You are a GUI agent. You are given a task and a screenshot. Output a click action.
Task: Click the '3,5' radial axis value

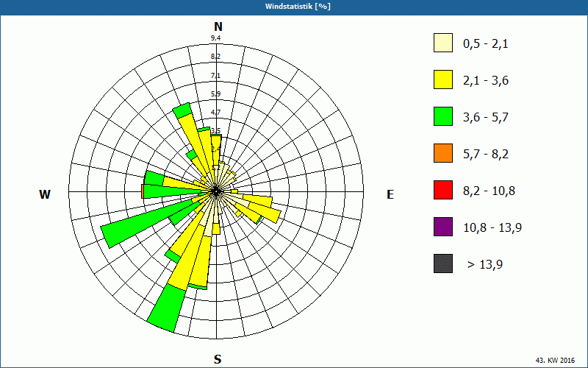pyautogui.click(x=215, y=131)
